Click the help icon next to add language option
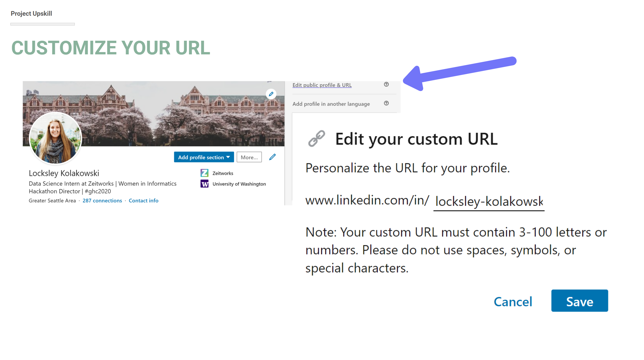Screen dimensions: 644x360 point(386,103)
